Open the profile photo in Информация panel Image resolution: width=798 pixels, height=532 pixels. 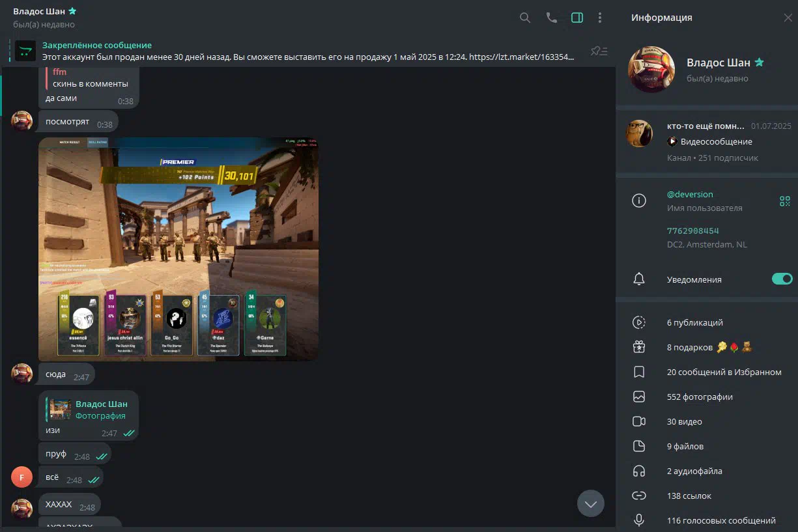[651, 70]
